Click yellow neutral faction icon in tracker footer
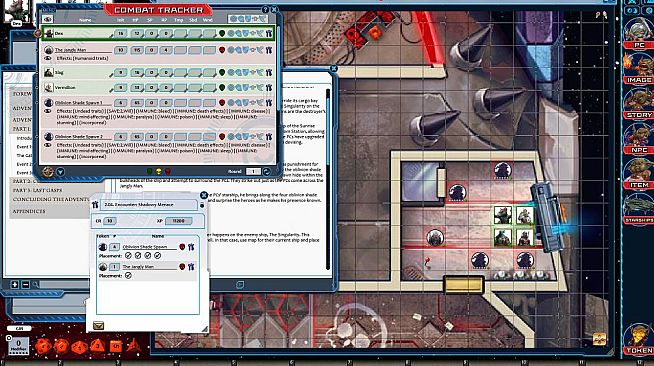Viewport: 654px width, 366px height. pos(158,171)
